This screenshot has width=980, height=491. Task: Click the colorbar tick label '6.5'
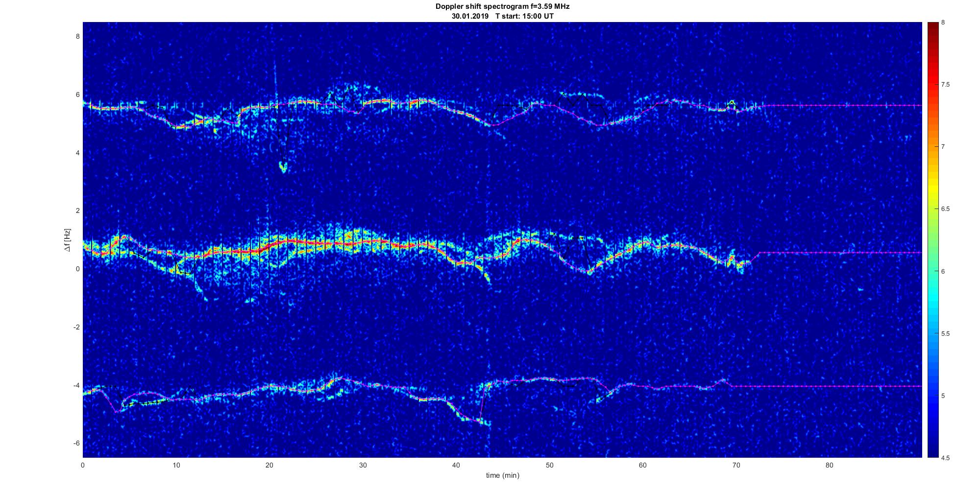[946, 209]
